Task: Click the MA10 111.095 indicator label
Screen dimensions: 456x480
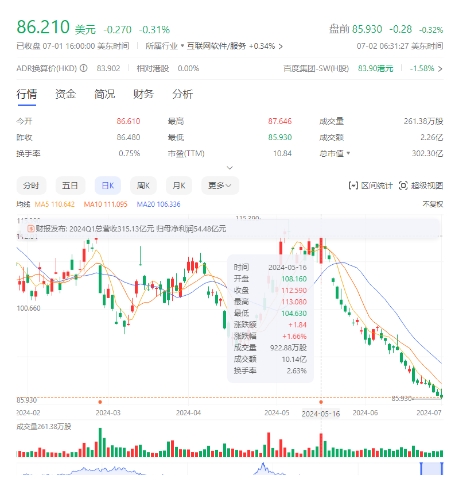Action: [105, 204]
